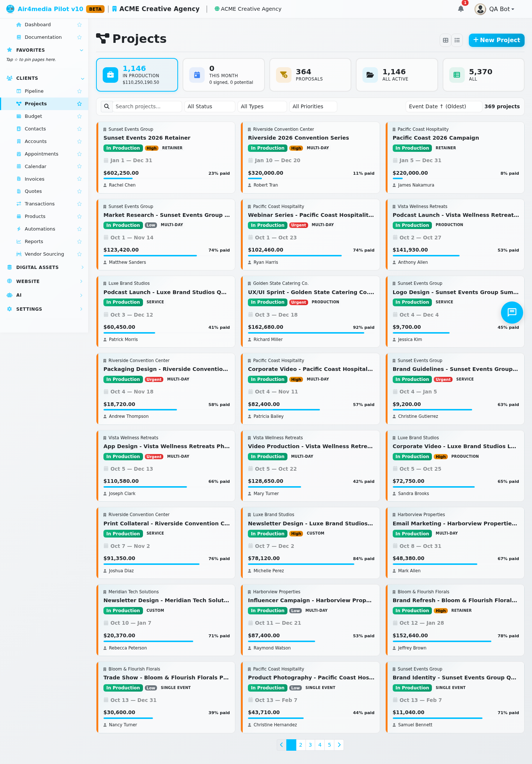Open the floating chat bubble
Viewport: 532px width, 764px height.
pos(512,313)
